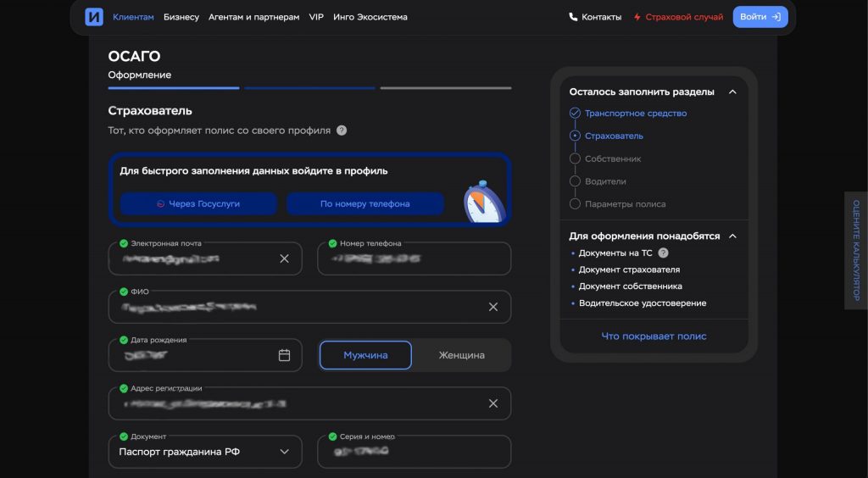Click the second progress bar segment
Screen dimensions: 868x478
[x=310, y=87]
